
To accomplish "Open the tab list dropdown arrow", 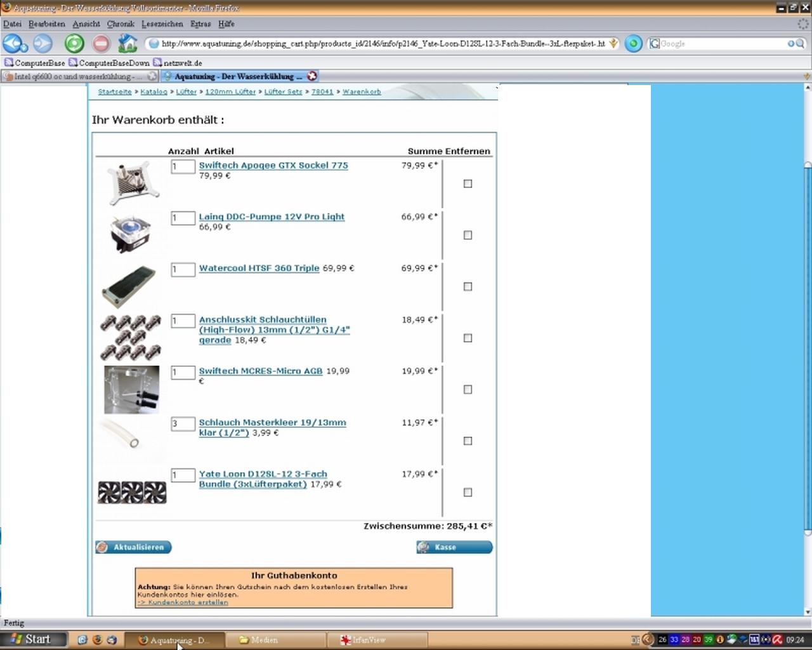I will pos(806,76).
